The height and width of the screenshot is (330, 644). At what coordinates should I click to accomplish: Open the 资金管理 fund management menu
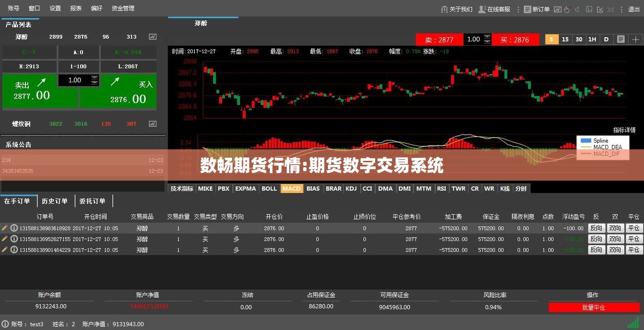tap(123, 8)
